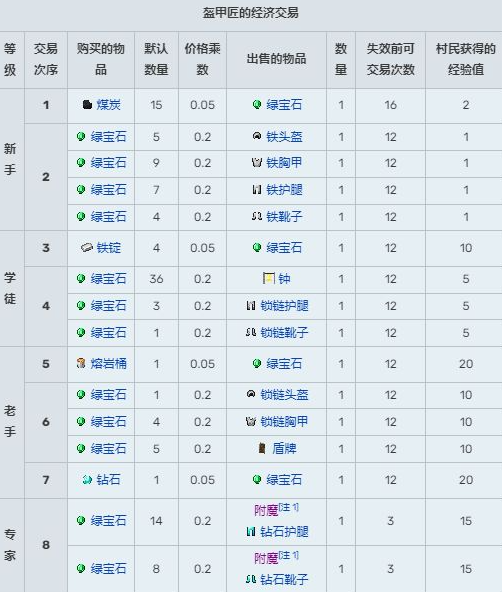Click emerald icon in the 盾牌 row
Viewport: 502px width, 592px height.
(81, 449)
